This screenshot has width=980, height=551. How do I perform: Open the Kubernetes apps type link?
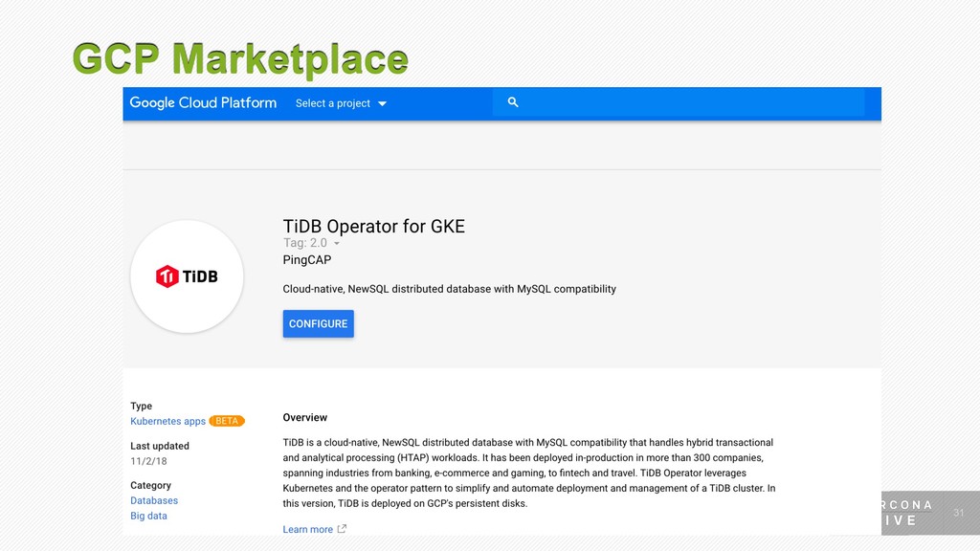click(167, 421)
